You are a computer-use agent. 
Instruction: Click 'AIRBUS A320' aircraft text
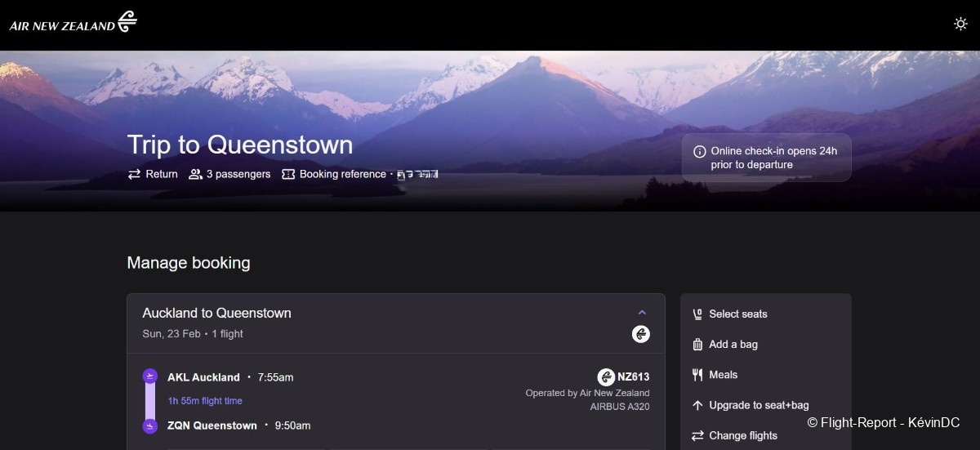(620, 407)
